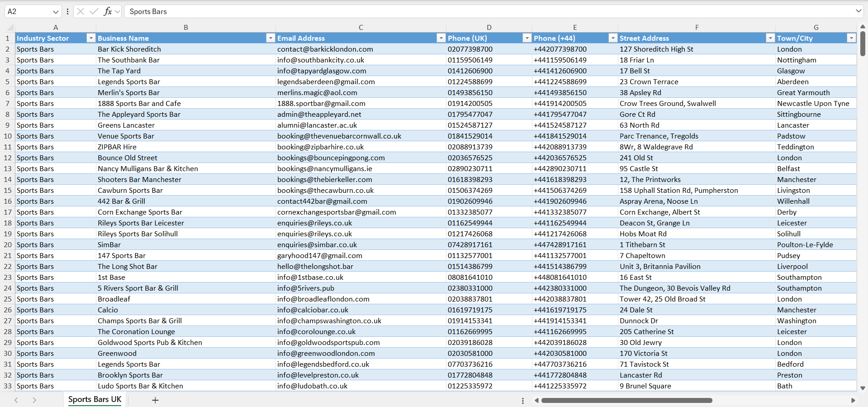This screenshot has width=868, height=407.
Task: Select the hello@thelongshot.bar email cell
Action: 361,267
